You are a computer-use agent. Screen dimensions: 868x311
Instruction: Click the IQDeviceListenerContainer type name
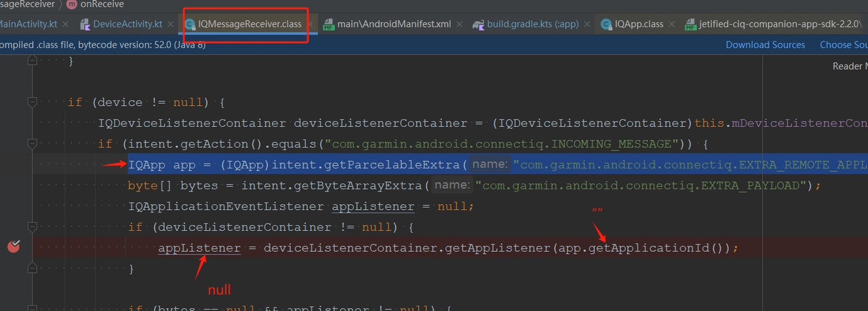[x=192, y=124]
